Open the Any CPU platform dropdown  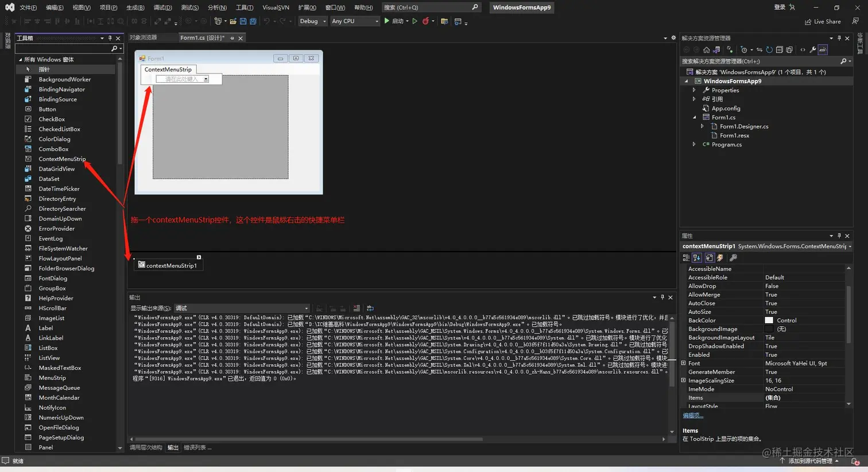click(x=355, y=21)
